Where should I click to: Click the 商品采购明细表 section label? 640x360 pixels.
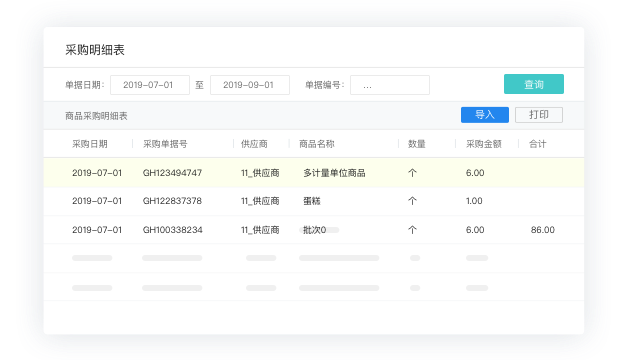coord(96,116)
